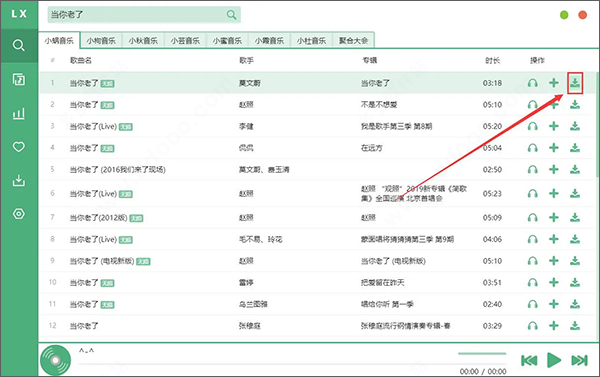Open the search page from the sidebar magnifier

tap(19, 46)
